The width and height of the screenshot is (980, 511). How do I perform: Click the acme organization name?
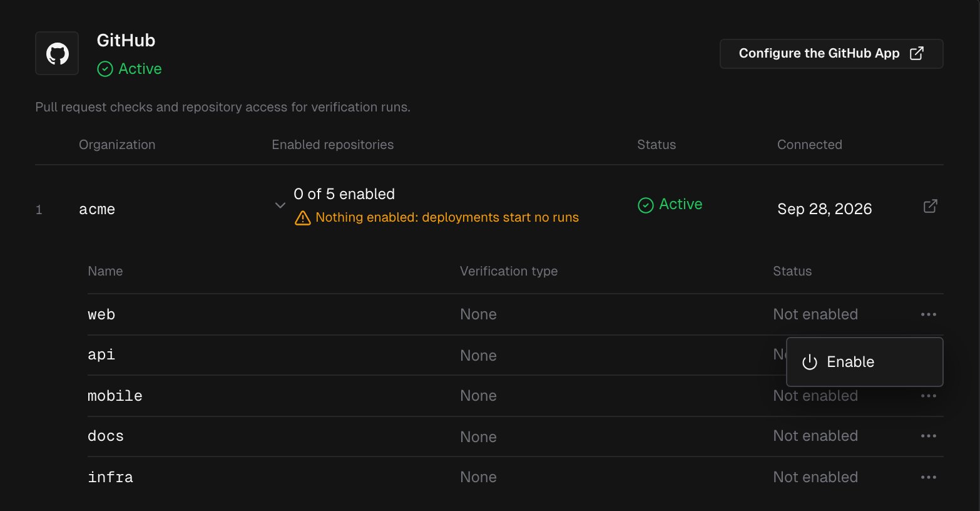(x=97, y=209)
